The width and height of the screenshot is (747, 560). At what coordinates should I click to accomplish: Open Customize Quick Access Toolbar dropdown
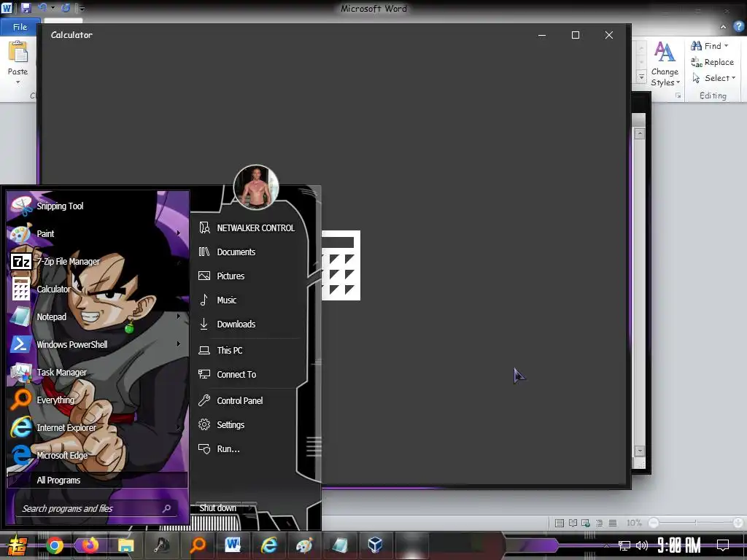coord(82,8)
